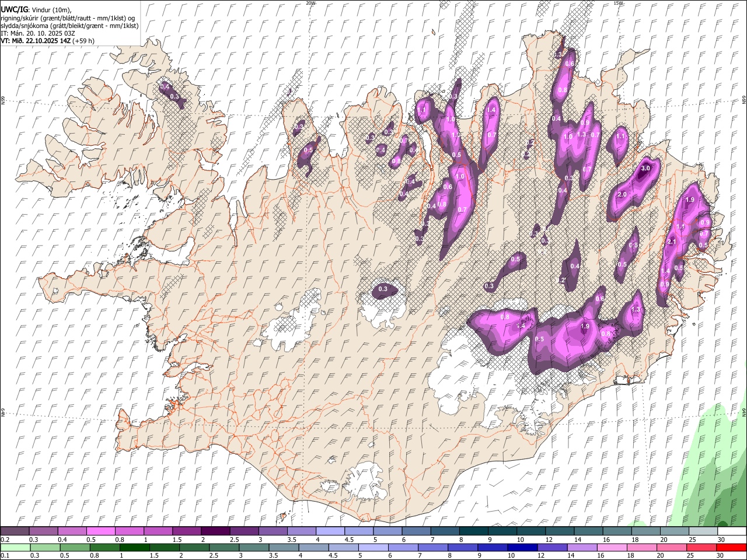This screenshot has height=560, width=747.
Task: Click the '2.5' label in lower legend row
Action: [212, 555]
